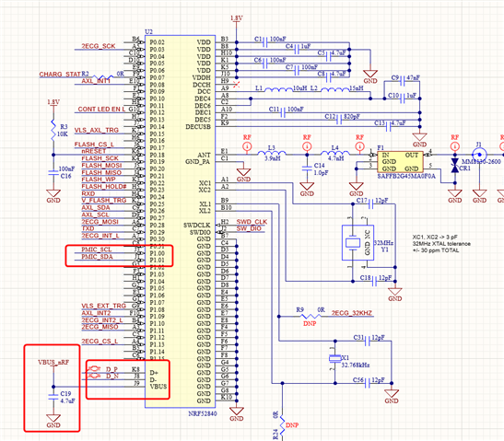This screenshot has width=504, height=441.
Task: Click the NRF52840 part name text
Action: pyautogui.click(x=203, y=414)
